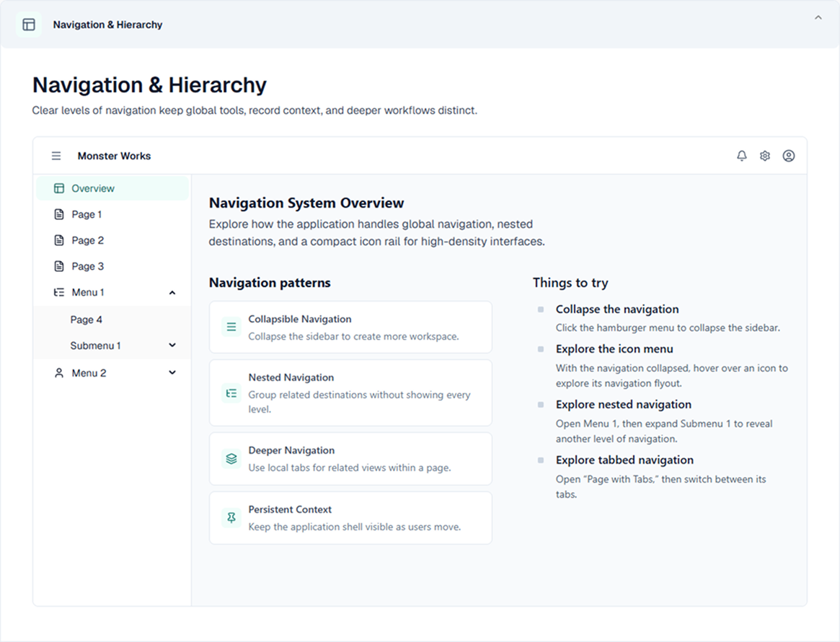This screenshot has height=642, width=840.
Task: Click the Menu 2 label
Action: 89,373
